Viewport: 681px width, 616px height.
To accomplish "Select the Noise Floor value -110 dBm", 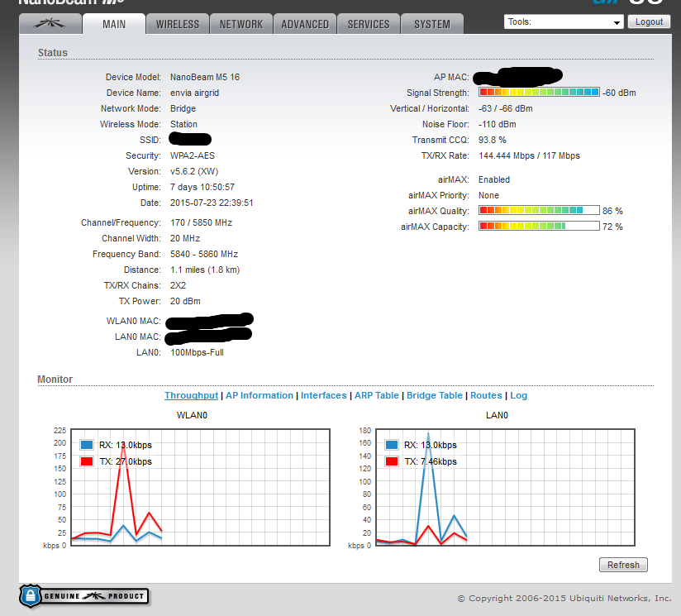I will 498,124.
